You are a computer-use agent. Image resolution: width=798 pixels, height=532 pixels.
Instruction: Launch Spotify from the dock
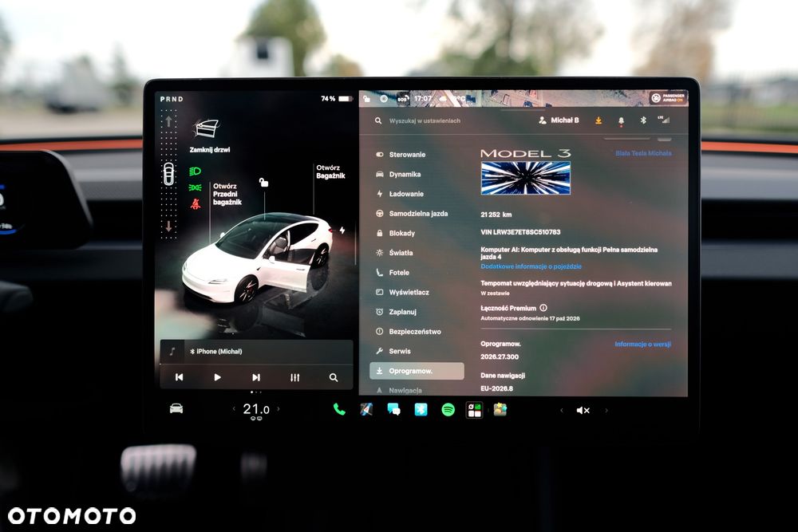tap(448, 409)
